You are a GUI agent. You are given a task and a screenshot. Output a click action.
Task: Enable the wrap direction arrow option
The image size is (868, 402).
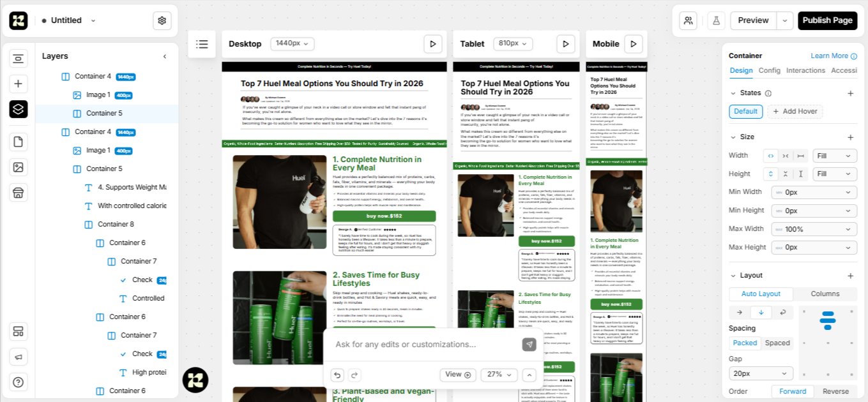[x=782, y=313]
